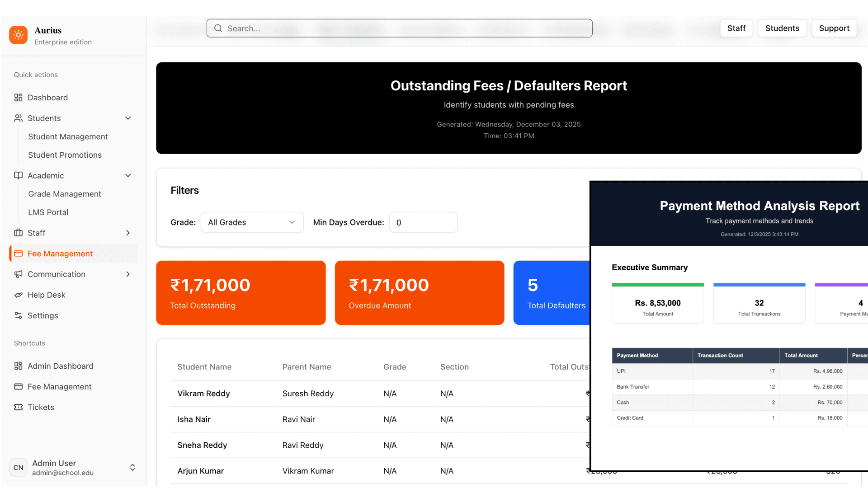Click the Help Desk handshake icon
Screen dimensions: 868x488
(x=18, y=295)
